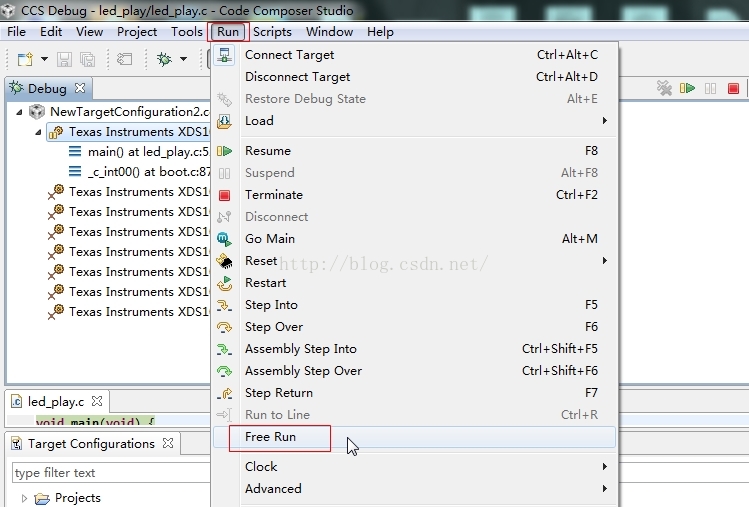Open the View menu
749x507 pixels.
coord(89,32)
